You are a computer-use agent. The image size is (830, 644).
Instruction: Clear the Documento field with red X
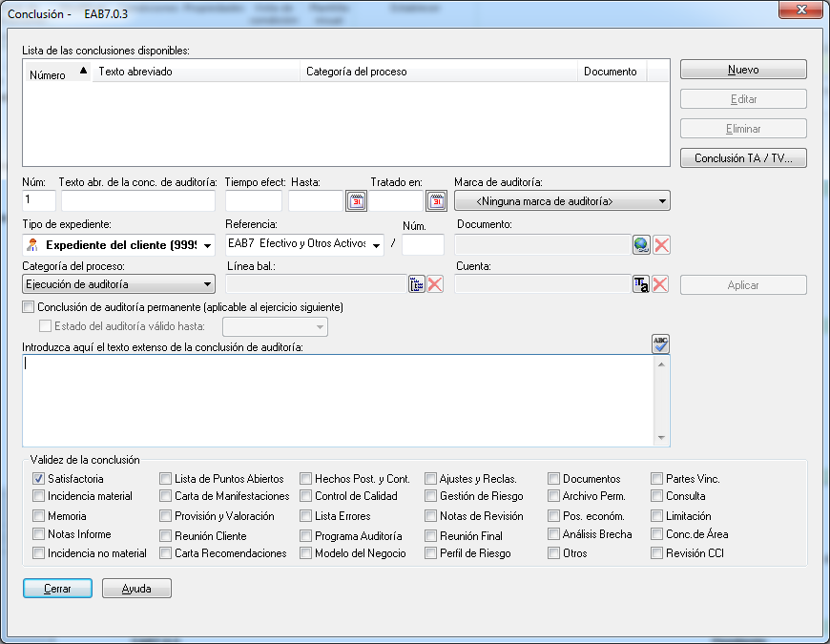point(661,244)
